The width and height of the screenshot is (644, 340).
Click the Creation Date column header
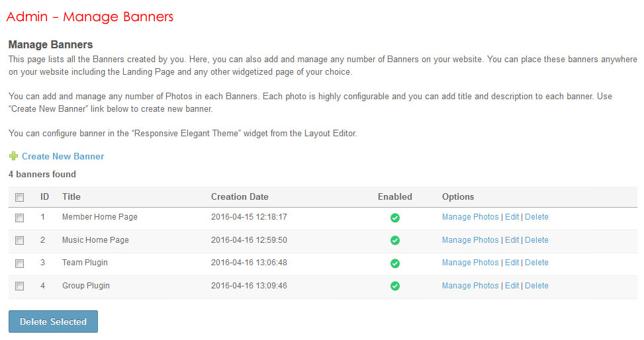coord(240,197)
